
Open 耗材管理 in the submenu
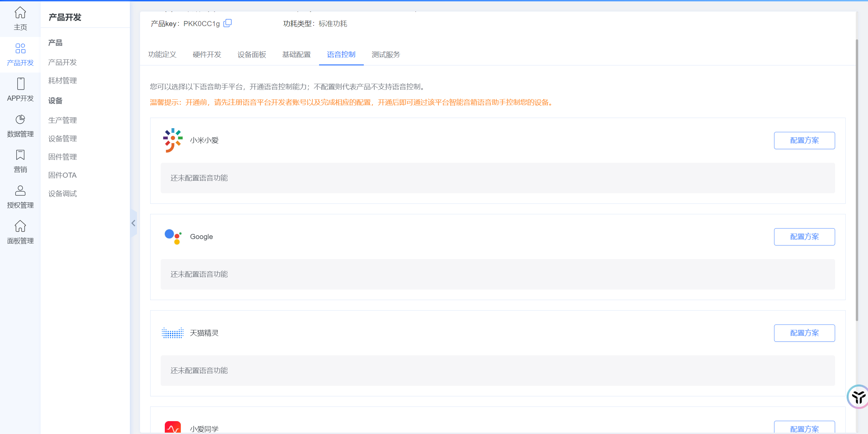(62, 81)
